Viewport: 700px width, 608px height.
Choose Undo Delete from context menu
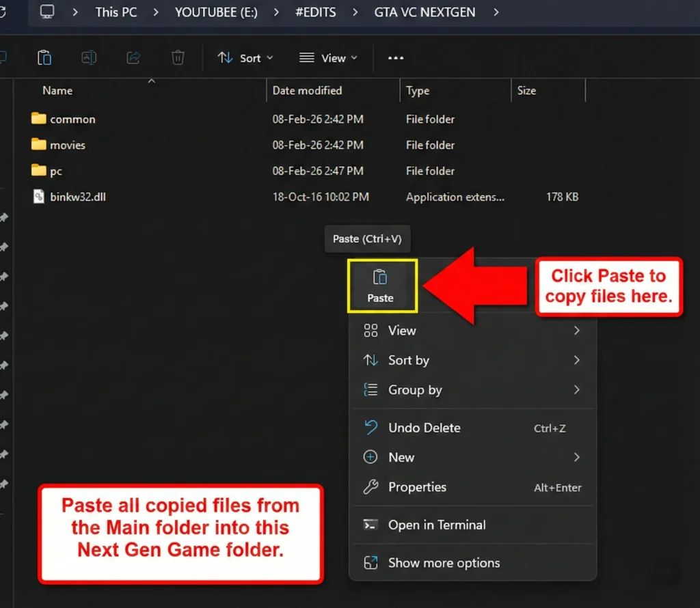[x=424, y=428]
